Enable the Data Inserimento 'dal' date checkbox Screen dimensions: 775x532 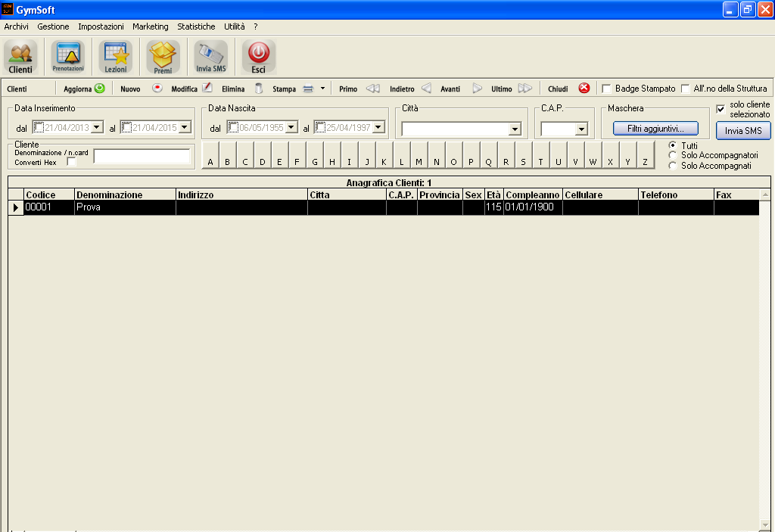pyautogui.click(x=39, y=128)
